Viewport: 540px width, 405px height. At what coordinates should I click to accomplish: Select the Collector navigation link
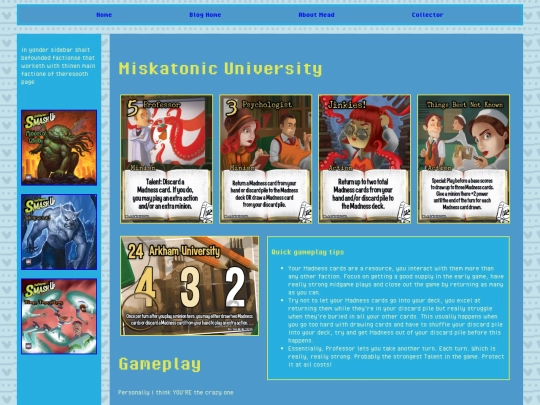coord(427,15)
